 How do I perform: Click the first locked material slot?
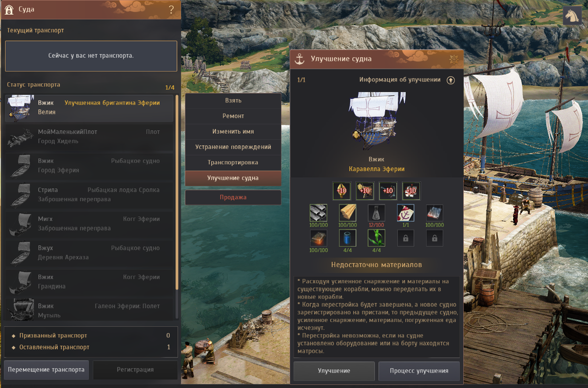click(405, 238)
